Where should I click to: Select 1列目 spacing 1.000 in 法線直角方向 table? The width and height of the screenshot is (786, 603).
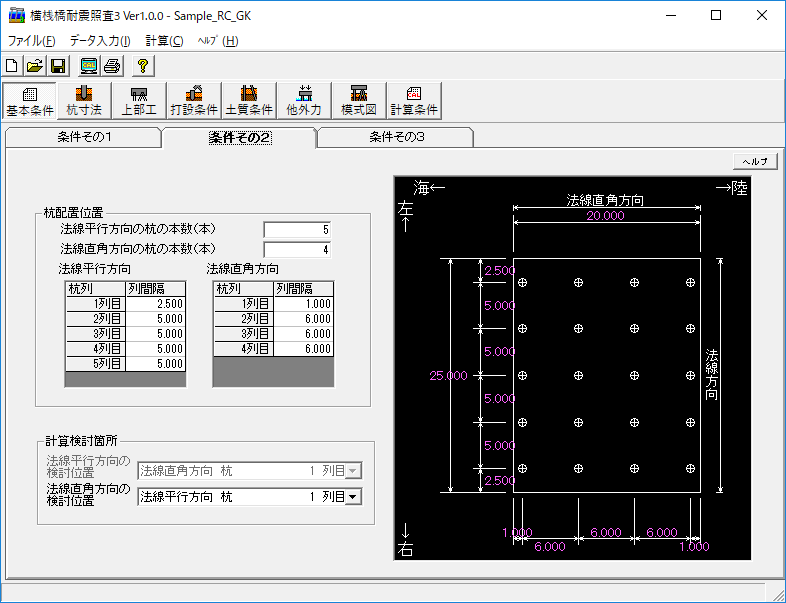click(304, 304)
